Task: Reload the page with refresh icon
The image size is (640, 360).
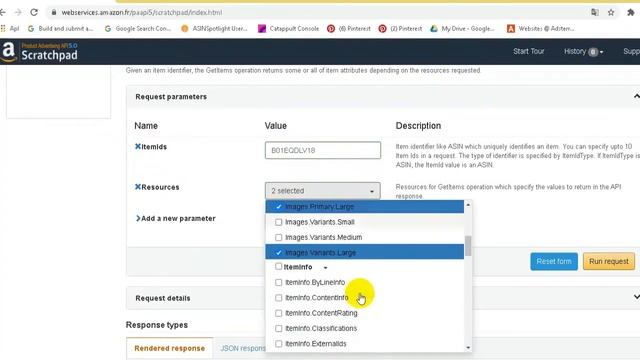Action: 34,13
